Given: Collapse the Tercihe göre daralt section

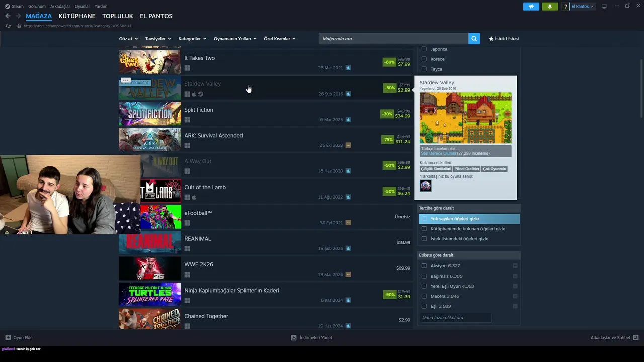Looking at the screenshot, I should point(468,208).
